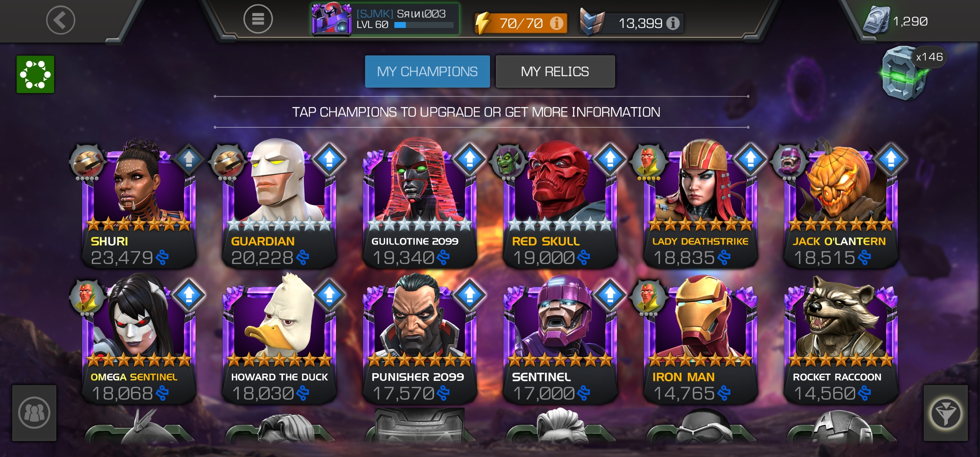Select the My Champions tab
Viewport: 980px width, 457px height.
click(427, 72)
